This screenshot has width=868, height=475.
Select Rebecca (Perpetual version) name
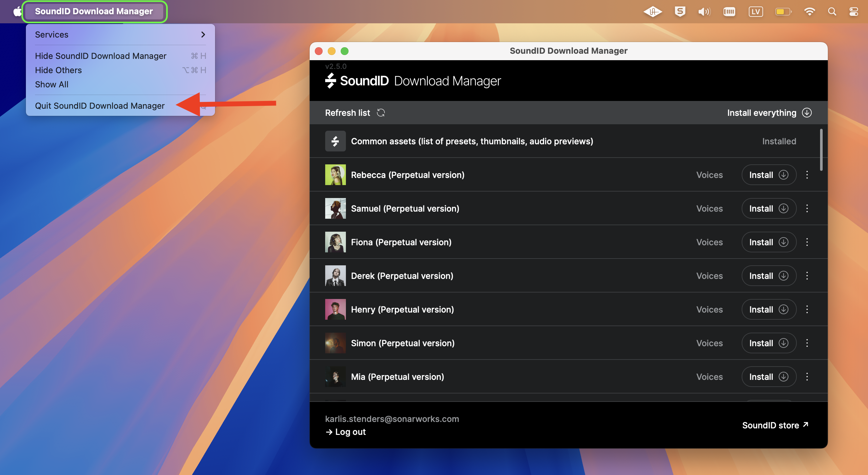pyautogui.click(x=408, y=175)
